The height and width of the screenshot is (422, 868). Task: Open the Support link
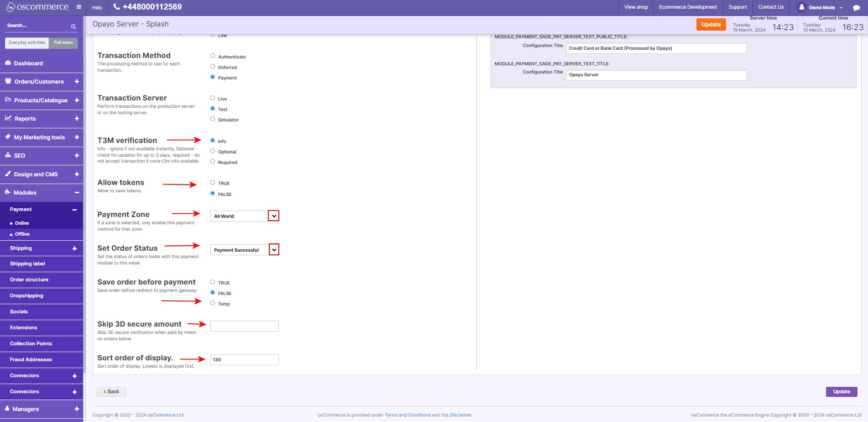[737, 7]
